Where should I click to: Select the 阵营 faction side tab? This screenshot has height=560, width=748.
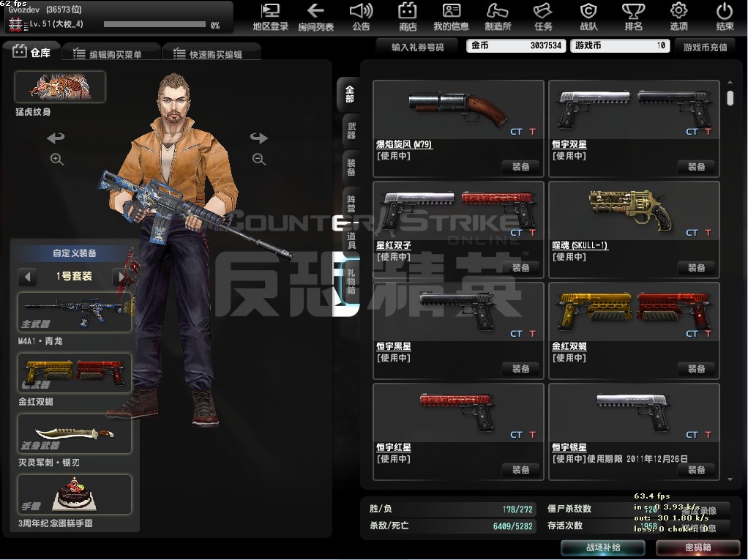[351, 204]
